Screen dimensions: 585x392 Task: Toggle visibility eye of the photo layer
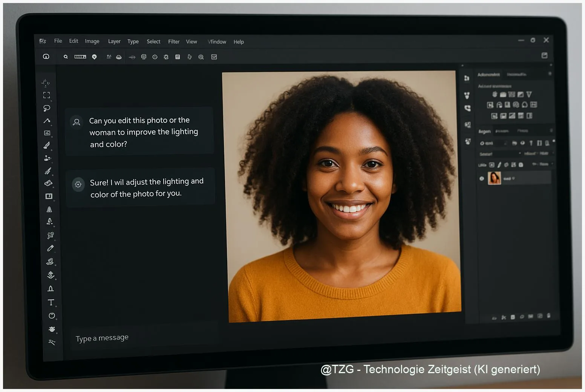point(482,178)
